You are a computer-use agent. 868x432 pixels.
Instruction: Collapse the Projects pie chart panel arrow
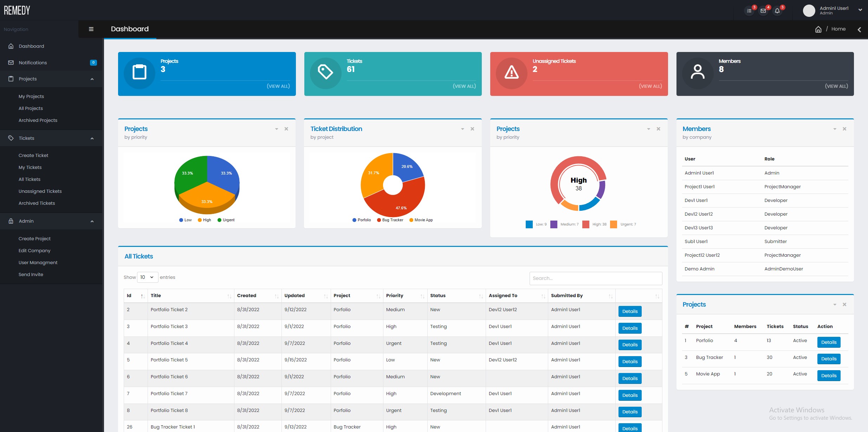pos(277,129)
